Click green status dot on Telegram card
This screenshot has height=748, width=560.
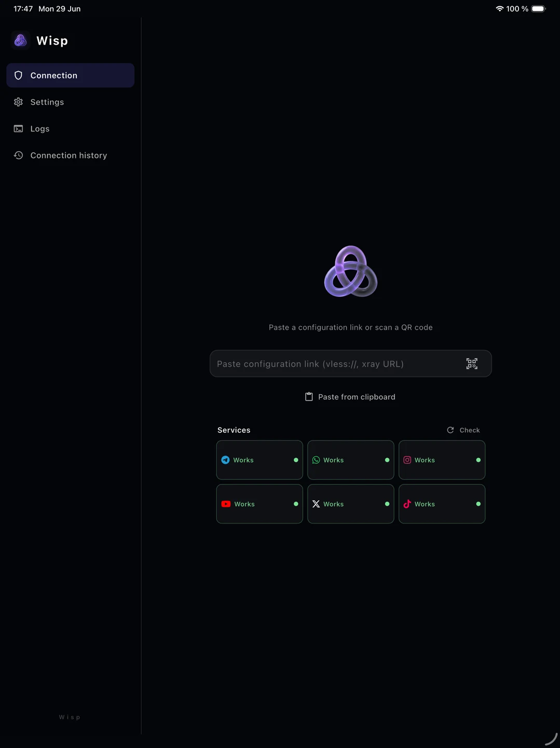coord(296,460)
